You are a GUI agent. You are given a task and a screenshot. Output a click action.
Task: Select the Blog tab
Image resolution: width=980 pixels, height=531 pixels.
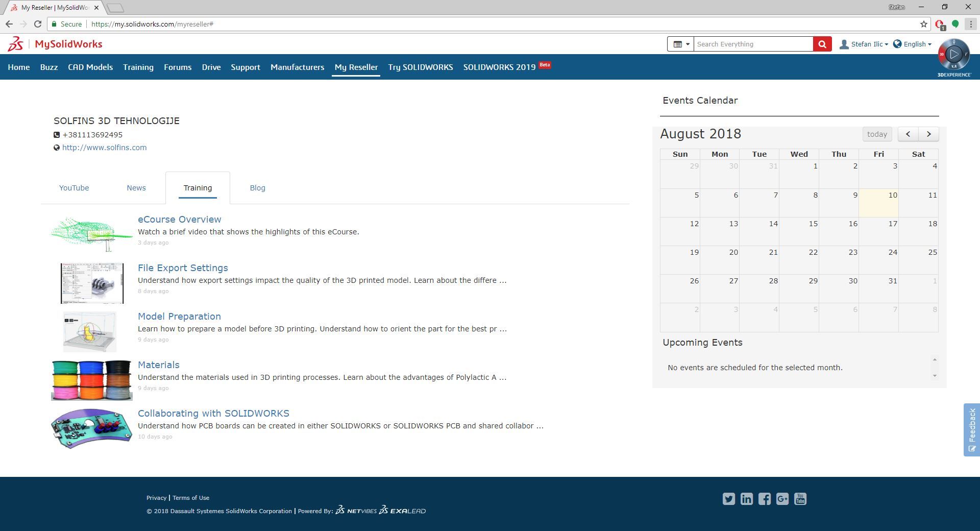coord(257,187)
